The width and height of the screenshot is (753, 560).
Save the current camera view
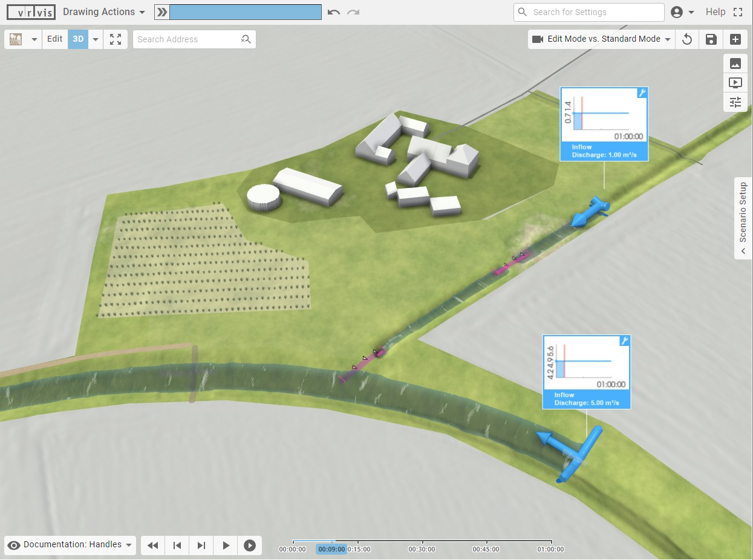[711, 39]
